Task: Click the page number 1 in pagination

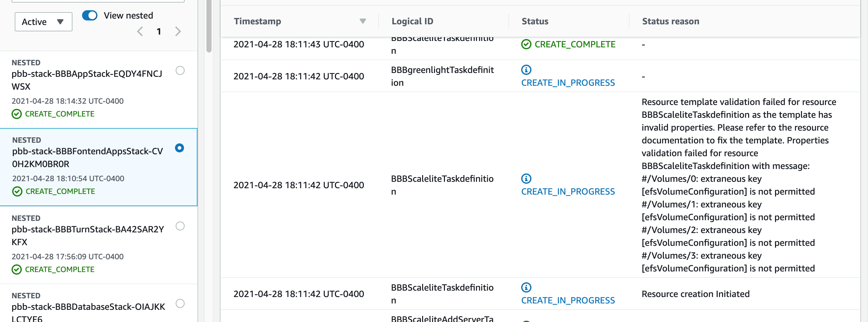Action: tap(159, 31)
